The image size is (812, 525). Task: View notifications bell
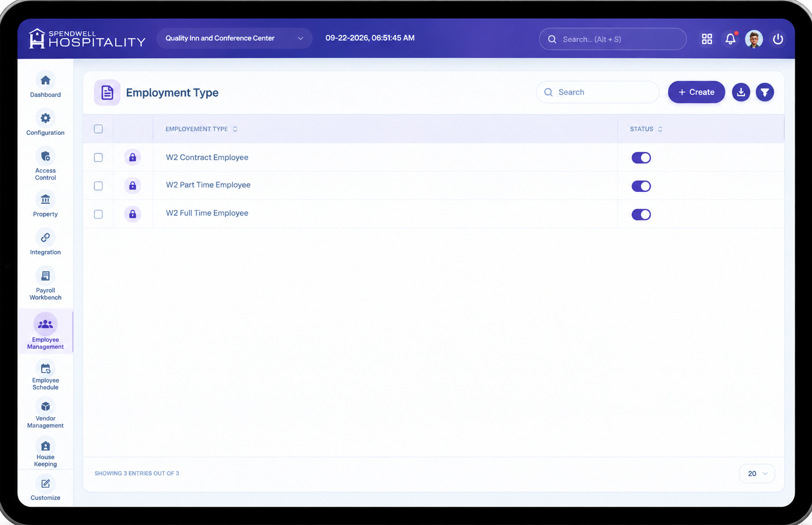coord(730,39)
